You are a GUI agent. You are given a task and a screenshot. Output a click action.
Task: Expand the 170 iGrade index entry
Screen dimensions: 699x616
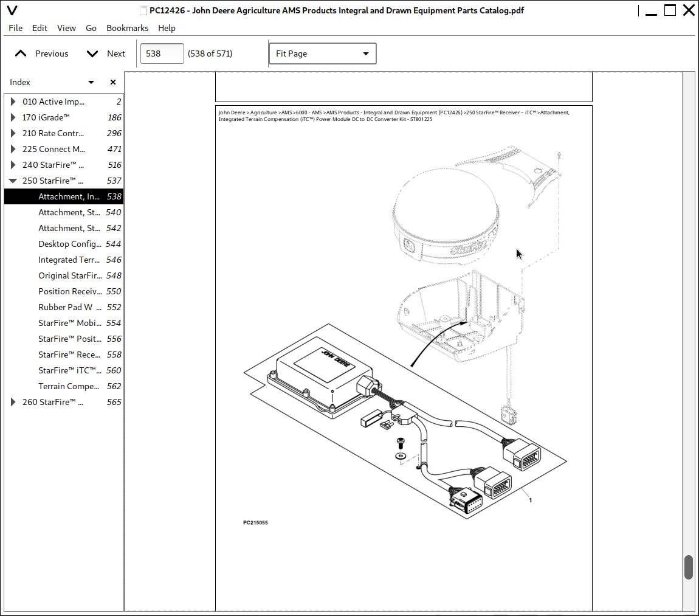coord(13,117)
